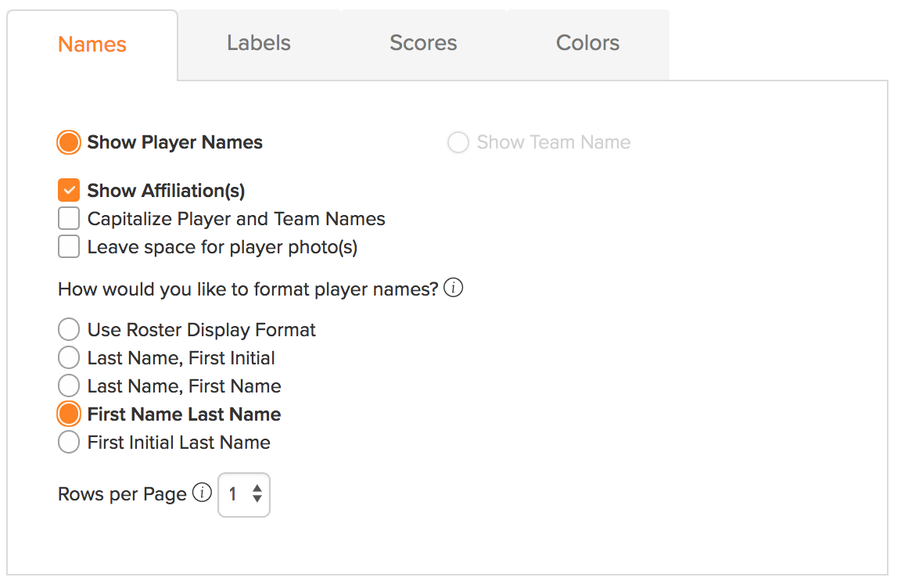This screenshot has width=901, height=588.
Task: Click the info icon next to Rows per Page
Action: (202, 492)
